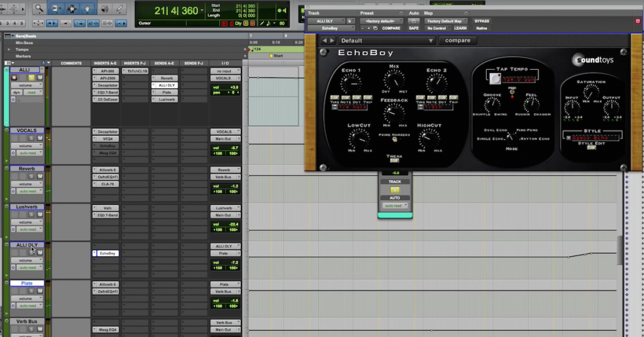This screenshot has height=337, width=644.
Task: Click the EchoBoy previous preset arrow
Action: click(x=325, y=41)
